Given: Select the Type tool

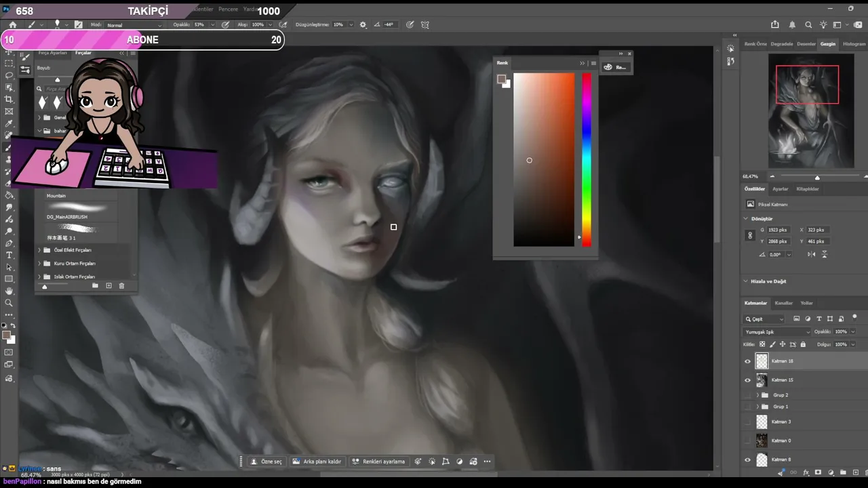Looking at the screenshot, I should click(x=9, y=255).
